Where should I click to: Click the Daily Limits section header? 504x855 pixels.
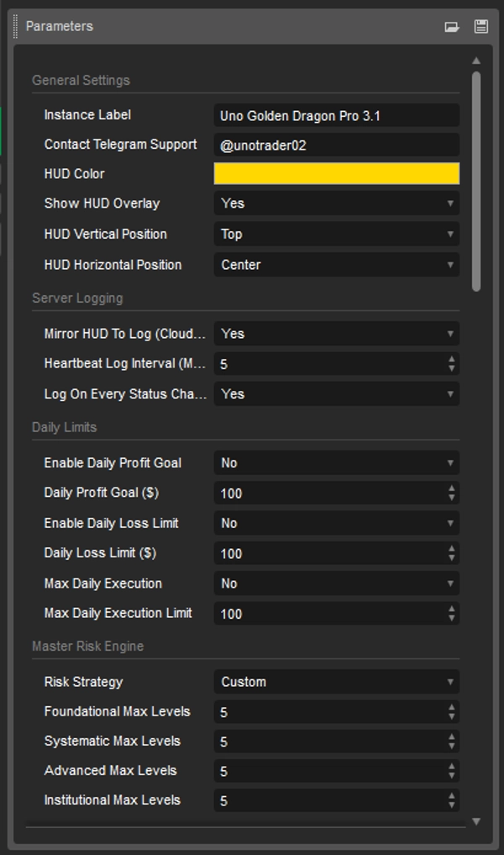point(65,427)
